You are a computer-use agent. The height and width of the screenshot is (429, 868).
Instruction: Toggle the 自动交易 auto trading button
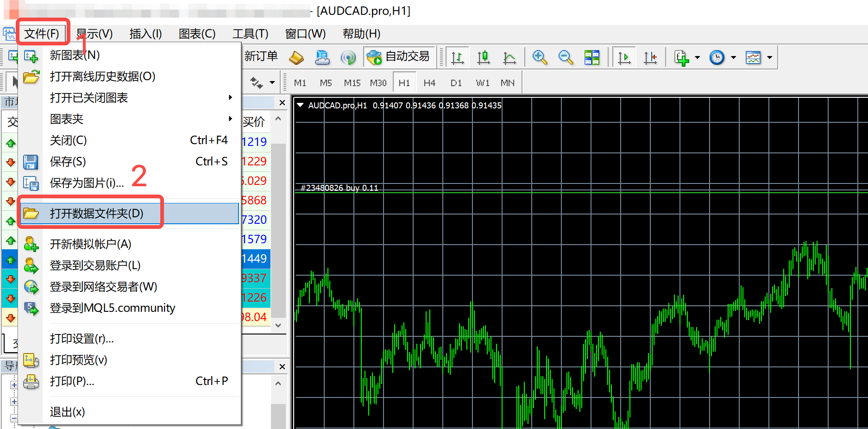pos(399,57)
